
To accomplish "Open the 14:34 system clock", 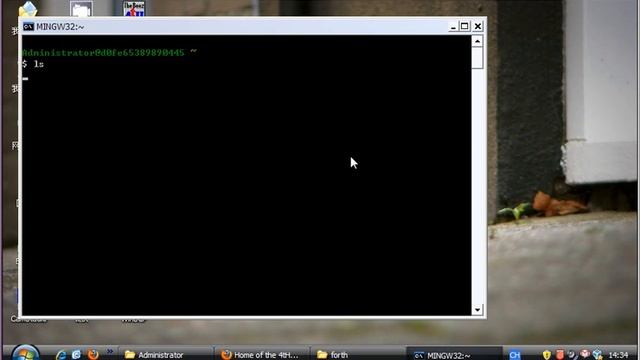I will 618,355.
